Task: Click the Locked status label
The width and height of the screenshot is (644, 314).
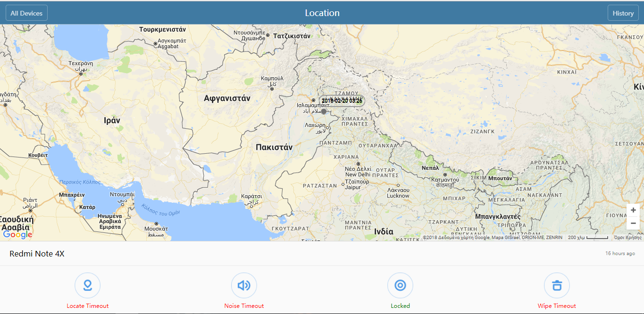Action: 400,306
